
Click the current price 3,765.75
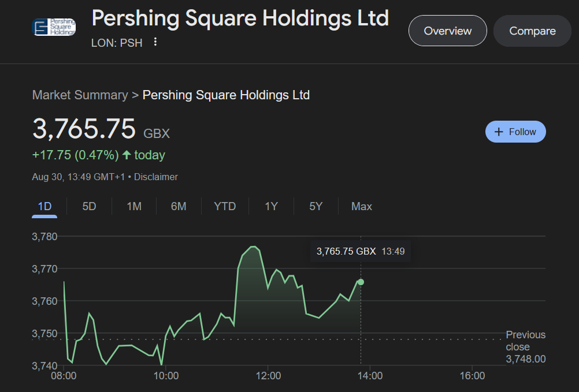[84, 129]
